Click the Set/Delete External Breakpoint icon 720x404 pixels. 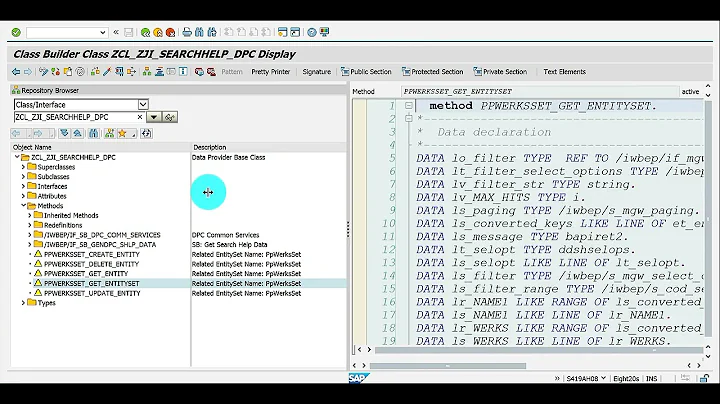click(x=211, y=72)
